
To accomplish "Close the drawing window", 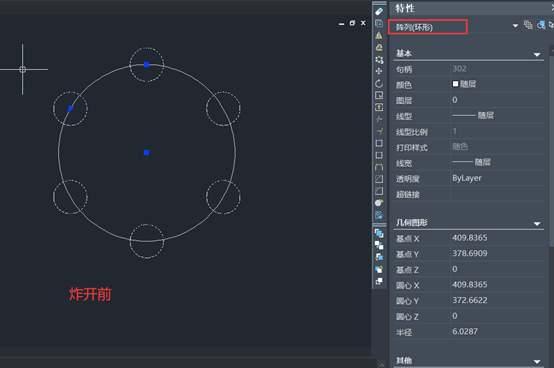I will click(363, 23).
